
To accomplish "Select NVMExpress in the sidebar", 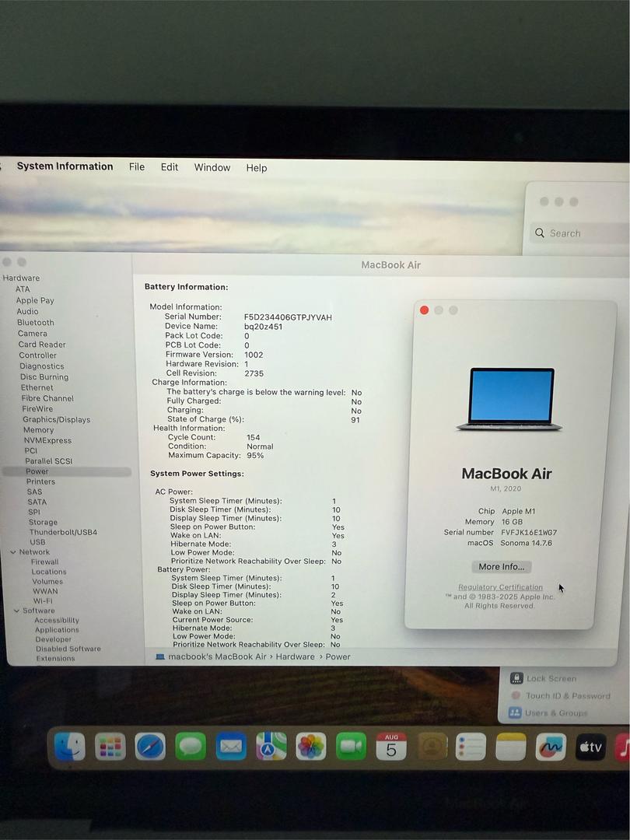I will [47, 440].
